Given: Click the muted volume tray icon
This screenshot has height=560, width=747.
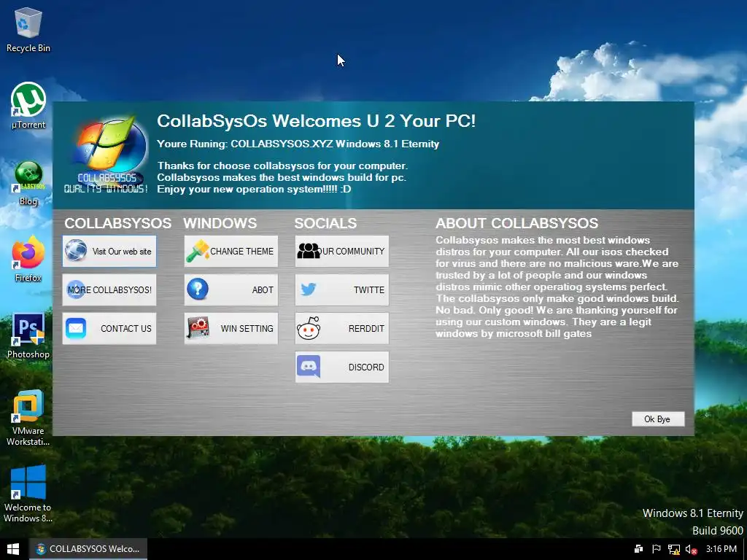Looking at the screenshot, I should (x=691, y=549).
